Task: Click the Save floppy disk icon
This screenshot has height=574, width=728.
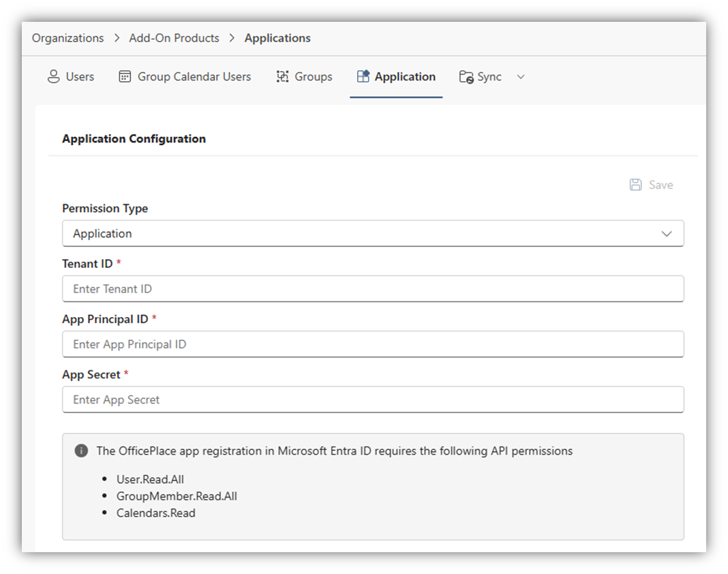Action: 635,185
